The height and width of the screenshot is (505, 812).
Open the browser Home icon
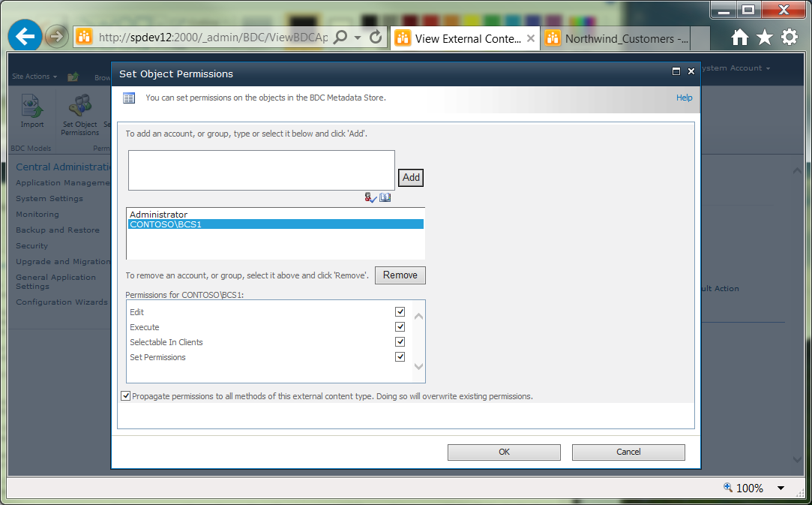(740, 38)
